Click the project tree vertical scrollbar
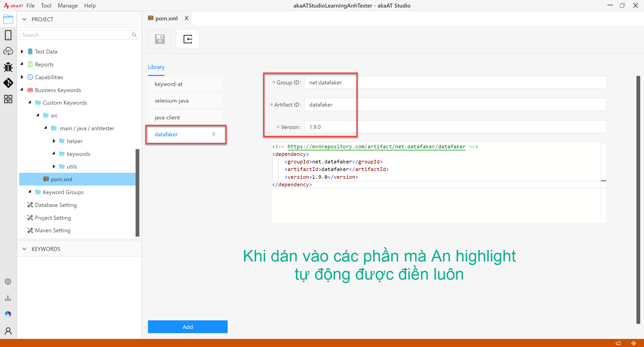 [137, 193]
